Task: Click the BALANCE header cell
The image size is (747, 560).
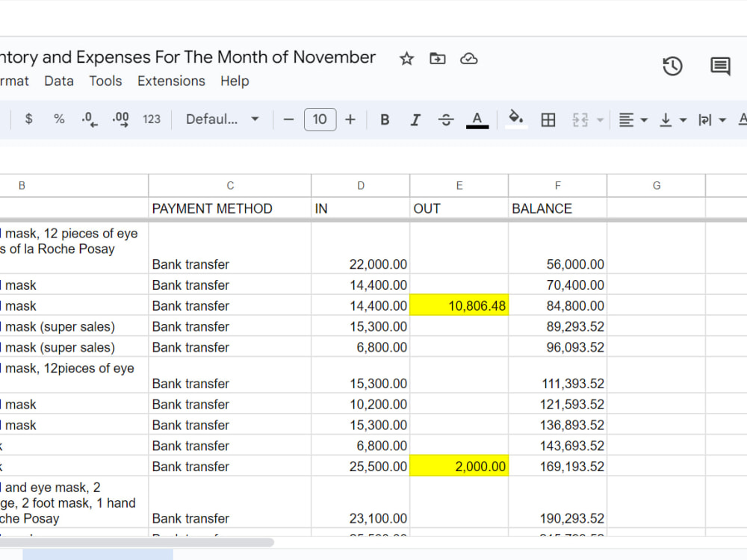Action: (558, 208)
